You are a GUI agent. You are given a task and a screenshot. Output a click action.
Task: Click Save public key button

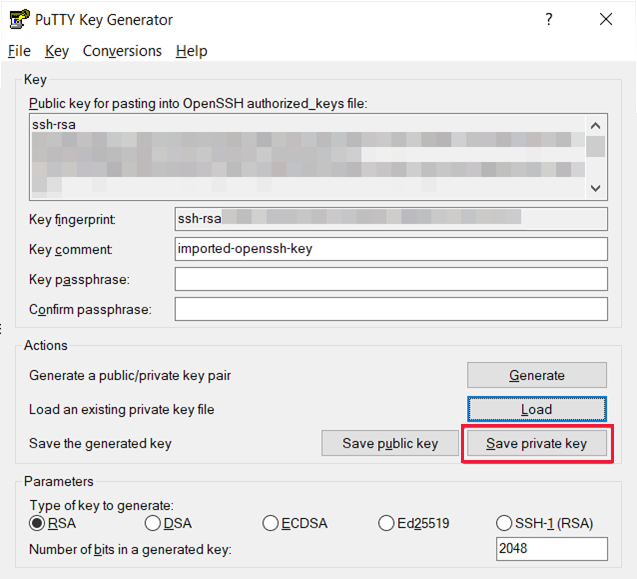390,443
